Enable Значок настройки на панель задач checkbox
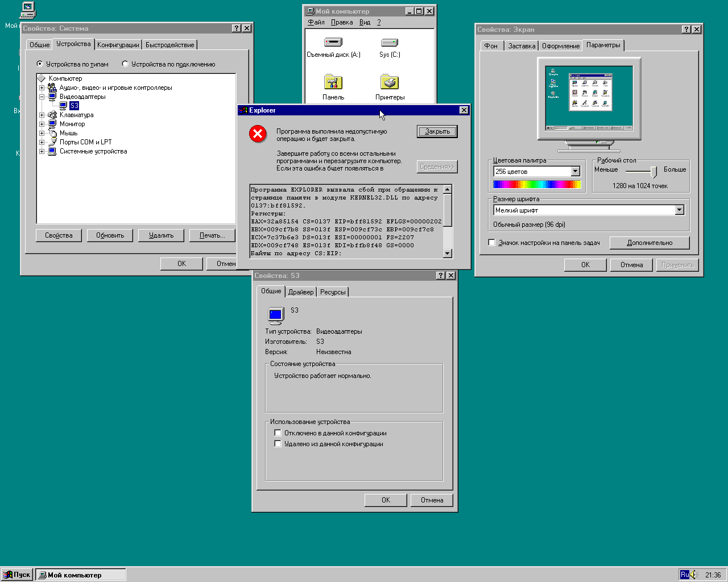This screenshot has height=582, width=728. [x=491, y=243]
